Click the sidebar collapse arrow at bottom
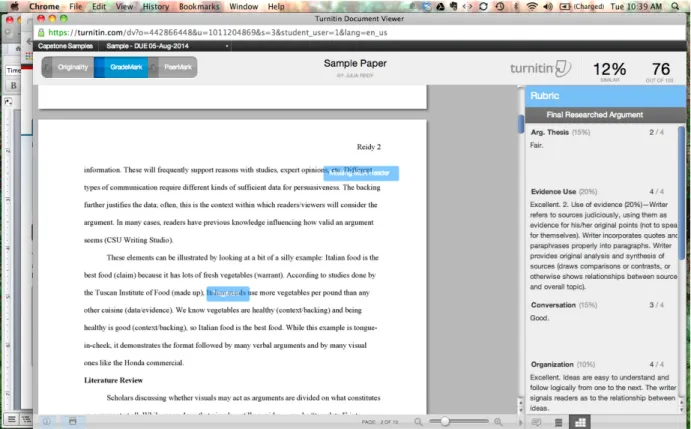691x429 pixels. tap(520, 422)
